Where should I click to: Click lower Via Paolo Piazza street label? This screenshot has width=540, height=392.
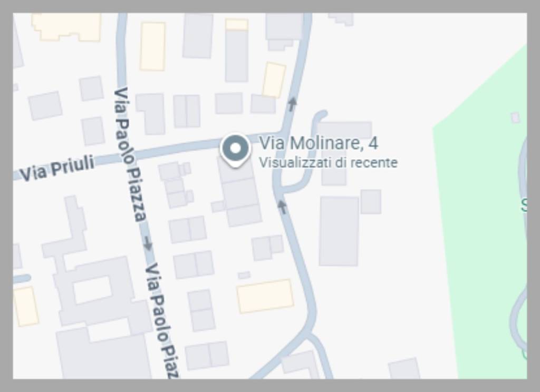tap(162, 321)
